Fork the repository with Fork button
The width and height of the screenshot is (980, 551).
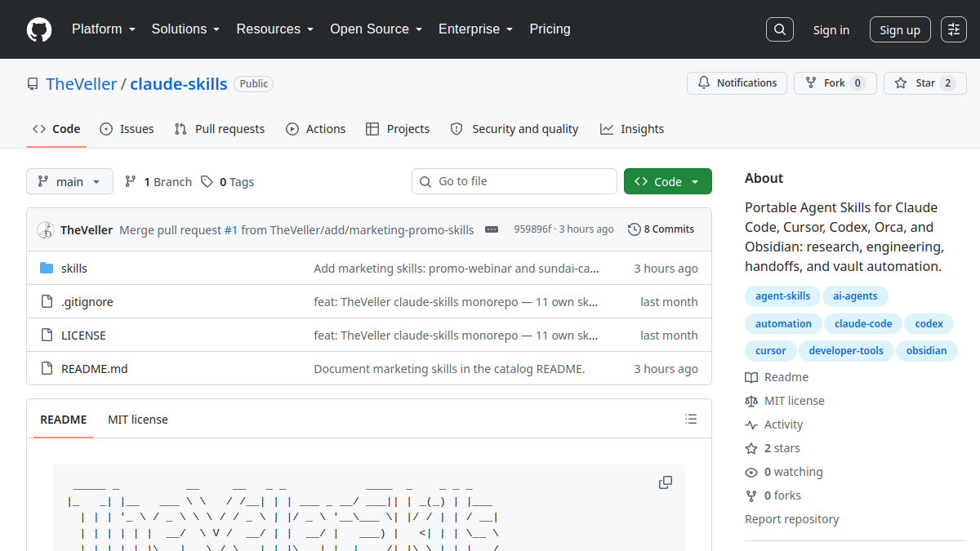point(835,83)
